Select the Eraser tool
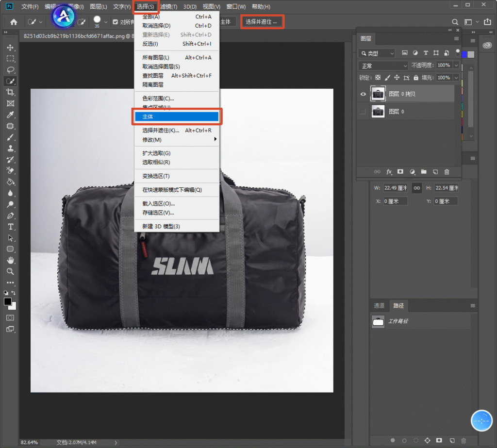Image resolution: width=497 pixels, height=448 pixels. click(10, 170)
